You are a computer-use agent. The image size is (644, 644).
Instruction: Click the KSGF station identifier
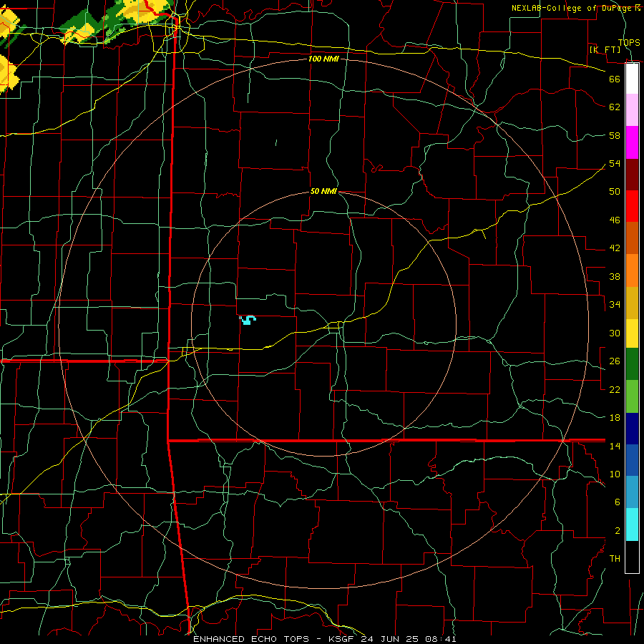click(x=342, y=639)
